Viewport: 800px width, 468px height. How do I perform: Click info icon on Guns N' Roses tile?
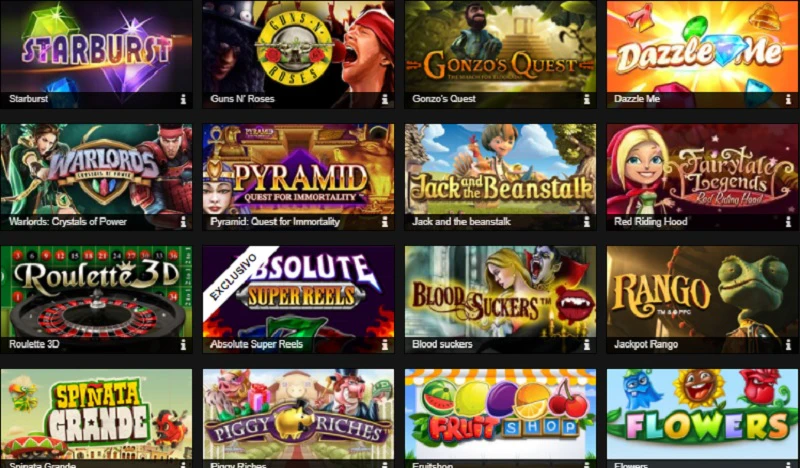point(385,99)
